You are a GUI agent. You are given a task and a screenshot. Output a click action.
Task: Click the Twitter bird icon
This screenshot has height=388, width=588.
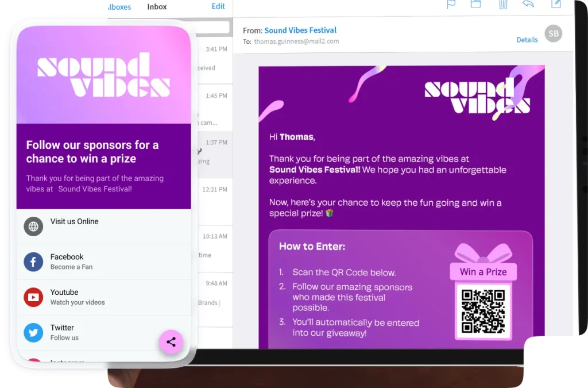pos(33,333)
